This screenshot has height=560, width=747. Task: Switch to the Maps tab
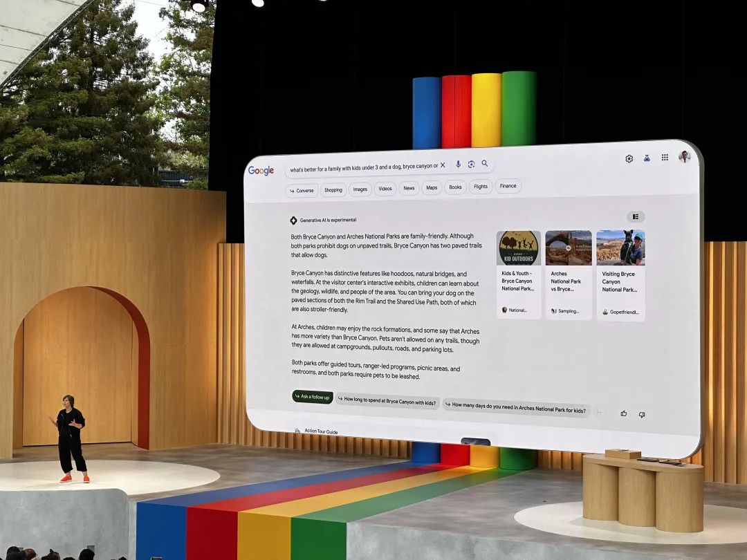pyautogui.click(x=432, y=187)
